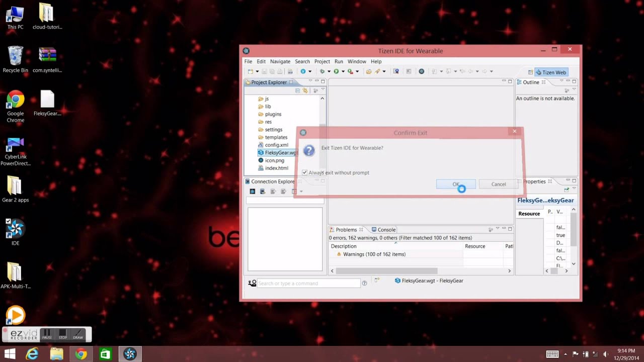Open the New wizard dropdown arrow
The image size is (644, 362).
click(257, 71)
